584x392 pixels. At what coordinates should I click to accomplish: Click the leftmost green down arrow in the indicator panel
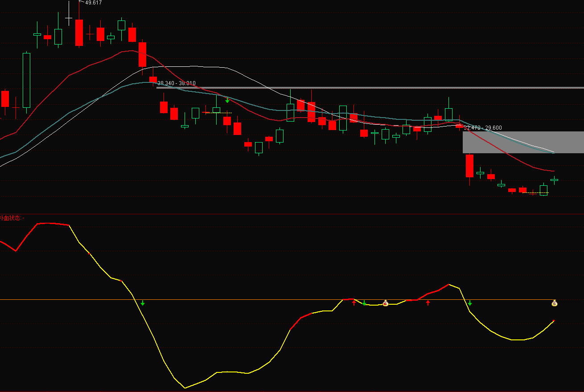point(143,303)
